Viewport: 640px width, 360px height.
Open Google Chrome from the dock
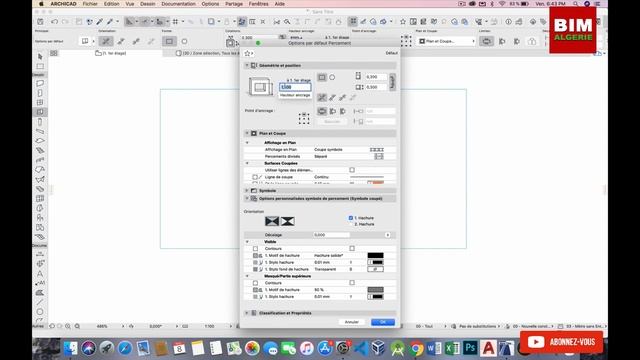click(x=416, y=348)
